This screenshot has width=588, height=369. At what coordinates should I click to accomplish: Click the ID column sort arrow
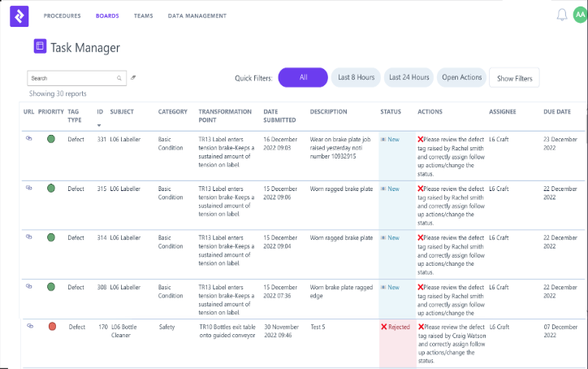point(100,125)
